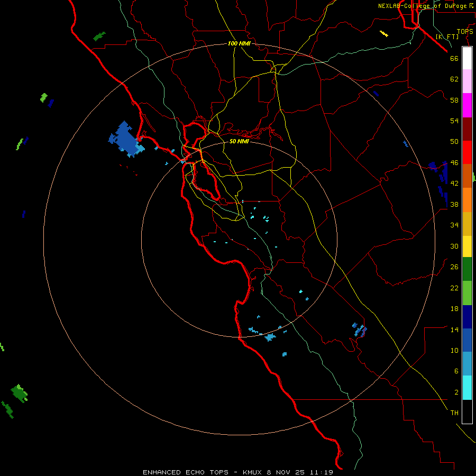The height and width of the screenshot is (476, 476).
Task: Click the '22' legend value
Action: point(454,288)
